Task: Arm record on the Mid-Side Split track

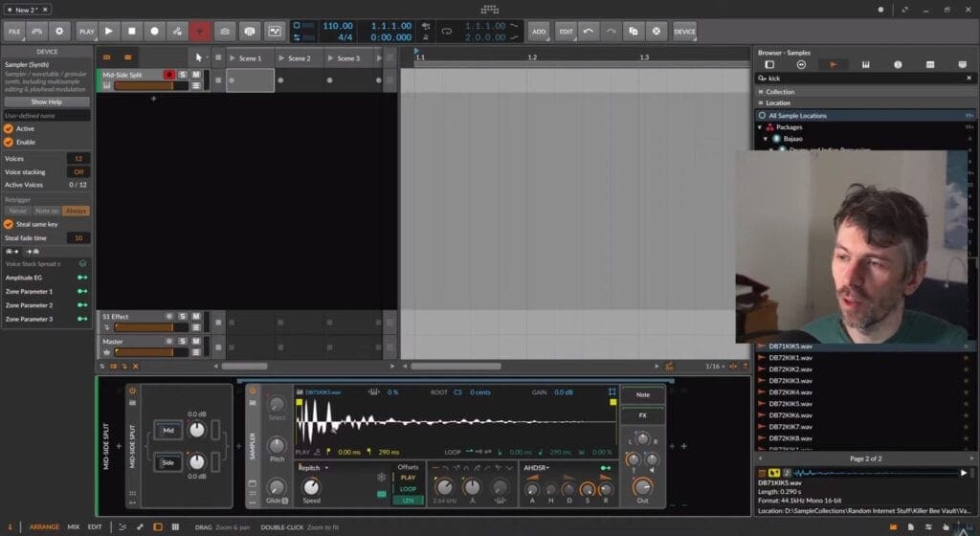Action: point(168,75)
